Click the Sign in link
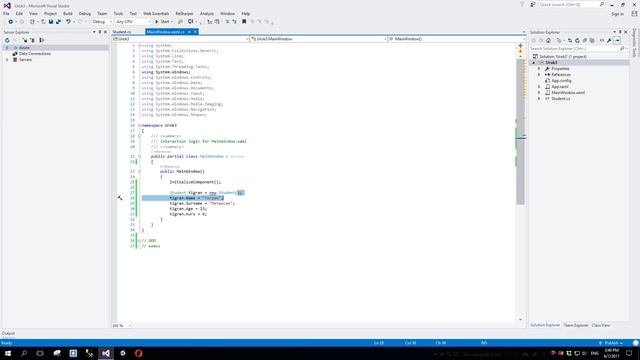This screenshot has width=640, height=360. coord(617,14)
